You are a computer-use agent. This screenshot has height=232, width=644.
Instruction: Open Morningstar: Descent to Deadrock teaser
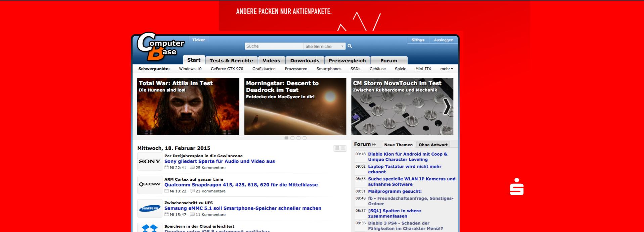(x=295, y=106)
